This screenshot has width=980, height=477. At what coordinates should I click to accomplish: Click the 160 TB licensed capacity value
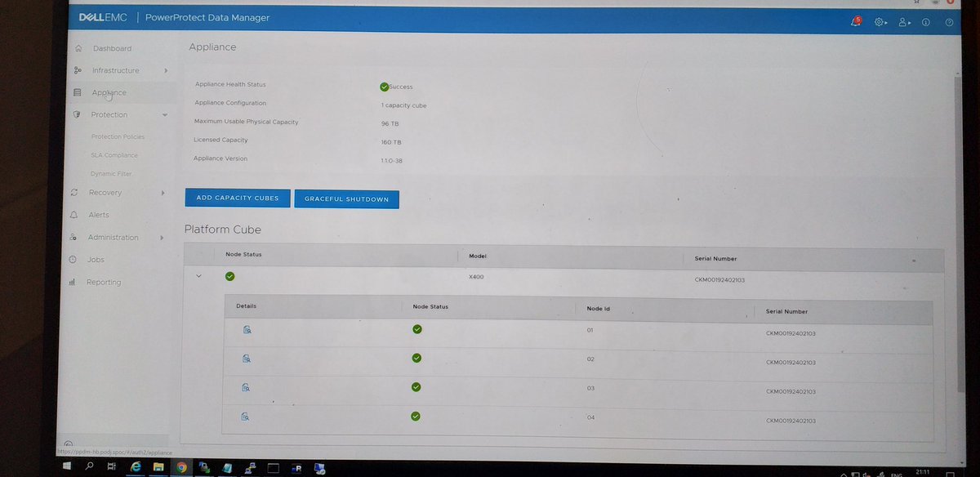[x=391, y=142]
